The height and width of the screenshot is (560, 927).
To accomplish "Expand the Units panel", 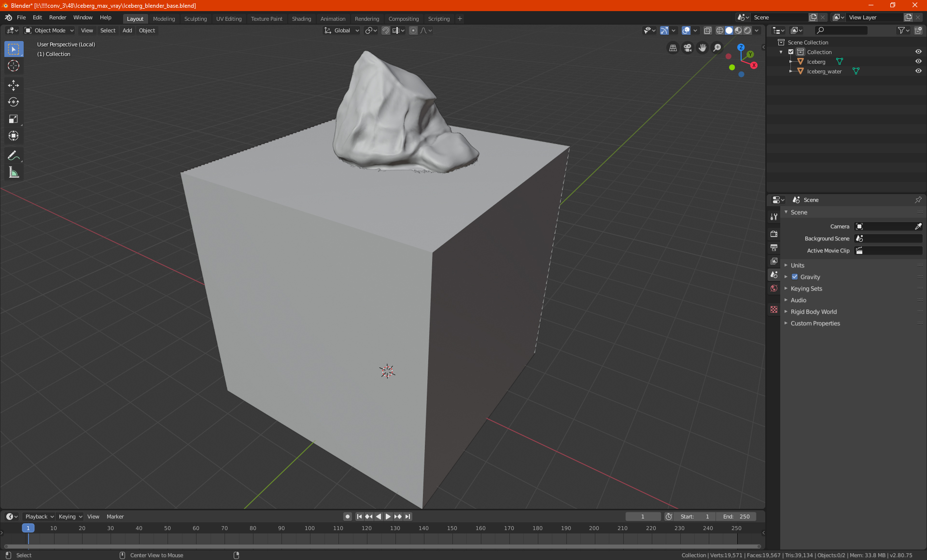I will 798,266.
